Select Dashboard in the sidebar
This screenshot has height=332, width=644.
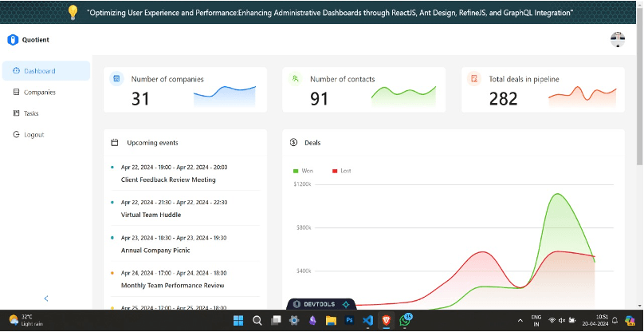coord(39,71)
